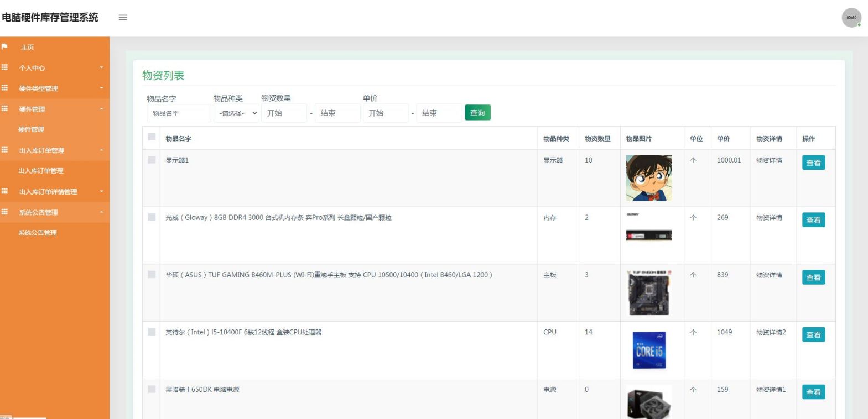Click the grid icon beside 个人中心
Viewport: 868px width, 419px height.
[x=4, y=67]
